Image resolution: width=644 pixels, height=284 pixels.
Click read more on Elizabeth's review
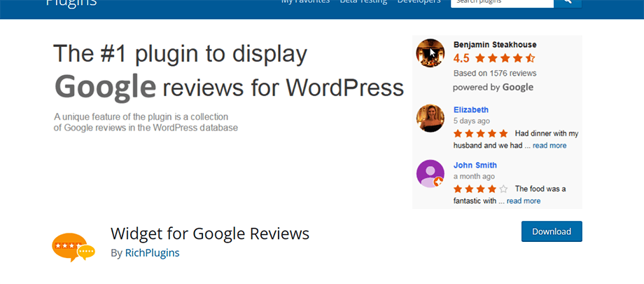549,145
